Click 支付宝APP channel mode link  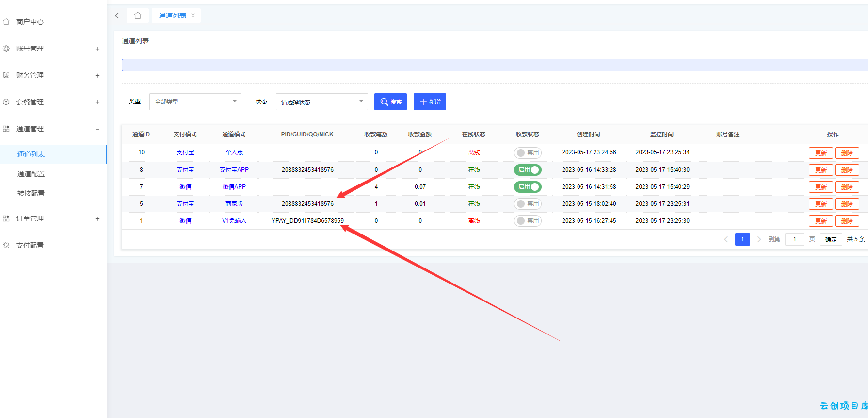click(234, 170)
